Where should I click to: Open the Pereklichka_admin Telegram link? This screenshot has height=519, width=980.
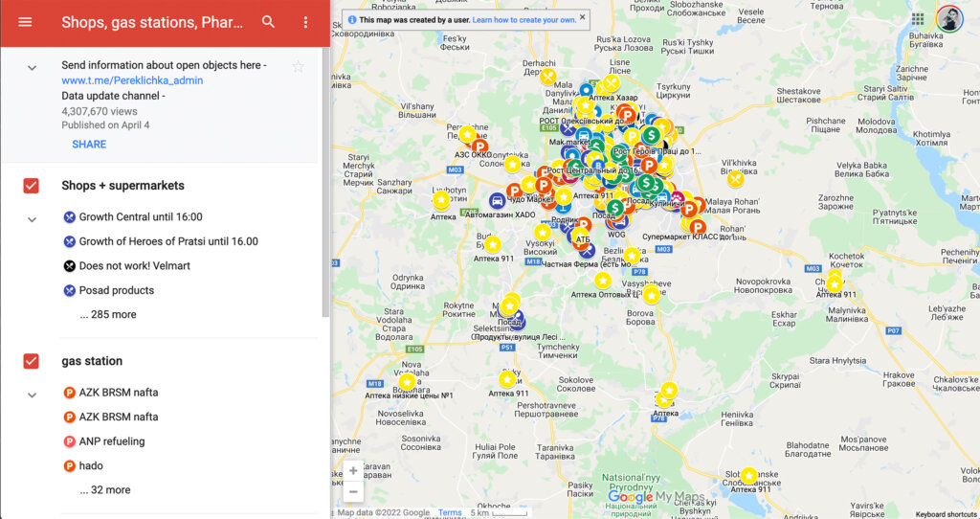(x=132, y=80)
